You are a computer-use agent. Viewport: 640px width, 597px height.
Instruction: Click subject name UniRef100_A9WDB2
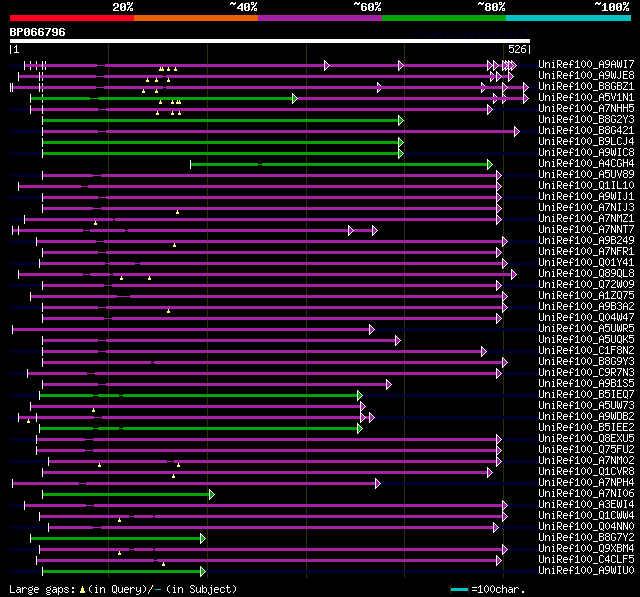(x=586, y=417)
